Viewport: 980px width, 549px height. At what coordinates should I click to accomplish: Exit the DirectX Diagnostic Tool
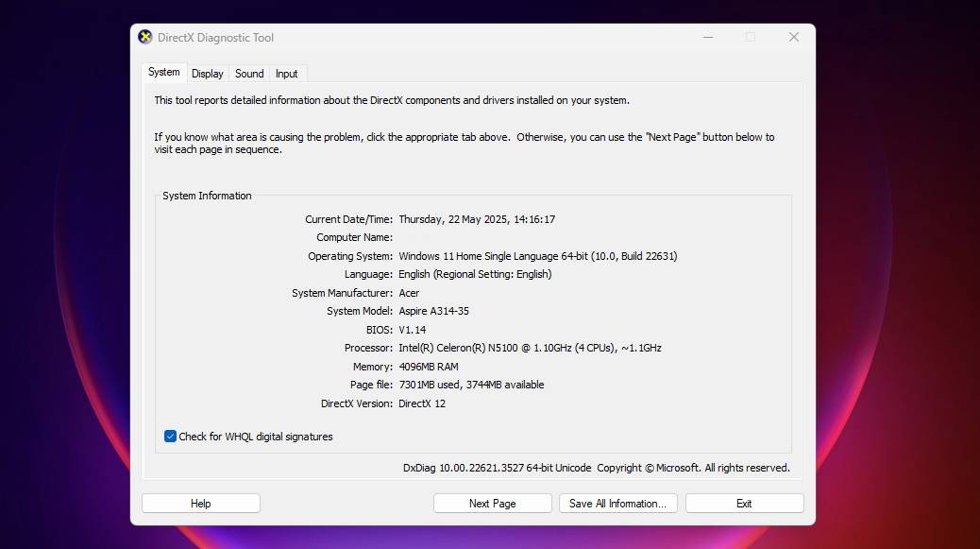[x=744, y=504]
